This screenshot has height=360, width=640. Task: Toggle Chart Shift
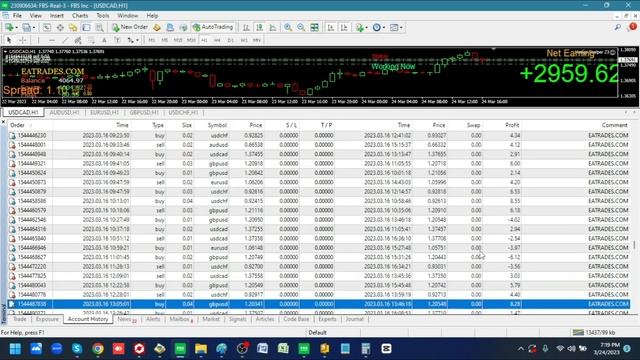click(x=344, y=27)
